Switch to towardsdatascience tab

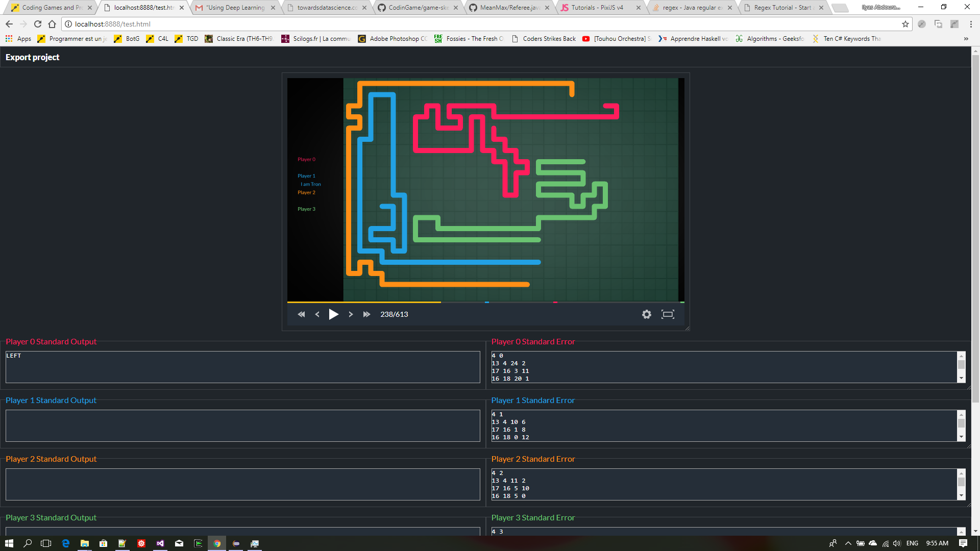tap(327, 8)
